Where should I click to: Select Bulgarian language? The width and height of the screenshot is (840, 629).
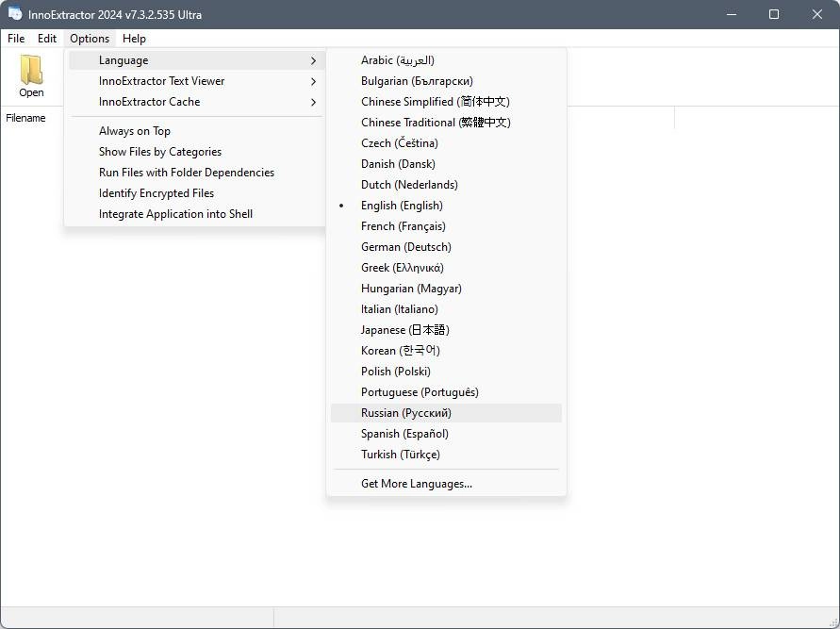pos(446,81)
